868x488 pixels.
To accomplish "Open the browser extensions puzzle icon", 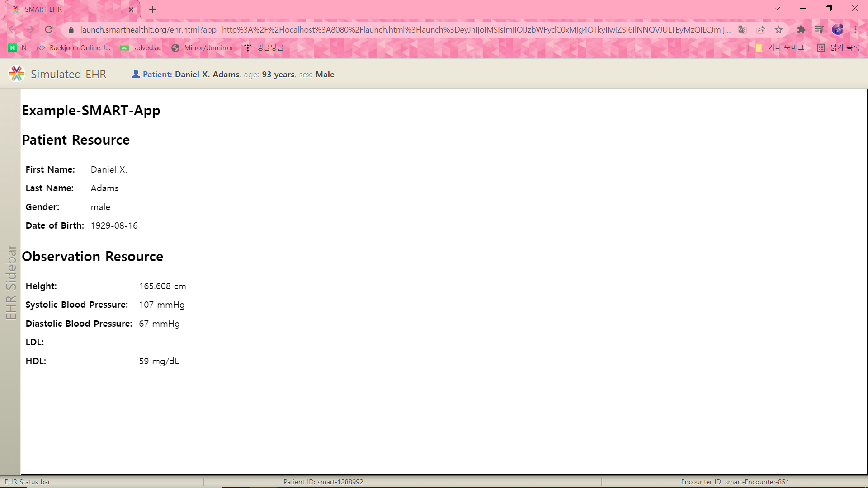I will pyautogui.click(x=801, y=30).
